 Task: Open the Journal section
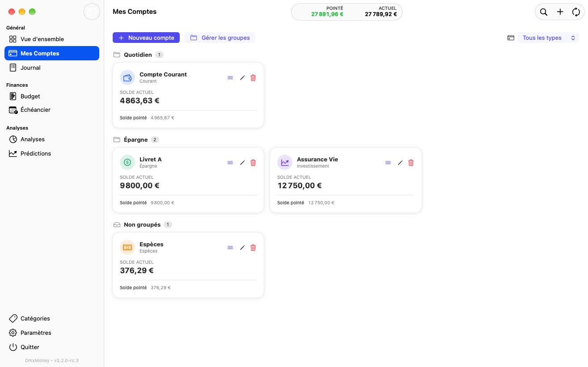tap(52, 67)
